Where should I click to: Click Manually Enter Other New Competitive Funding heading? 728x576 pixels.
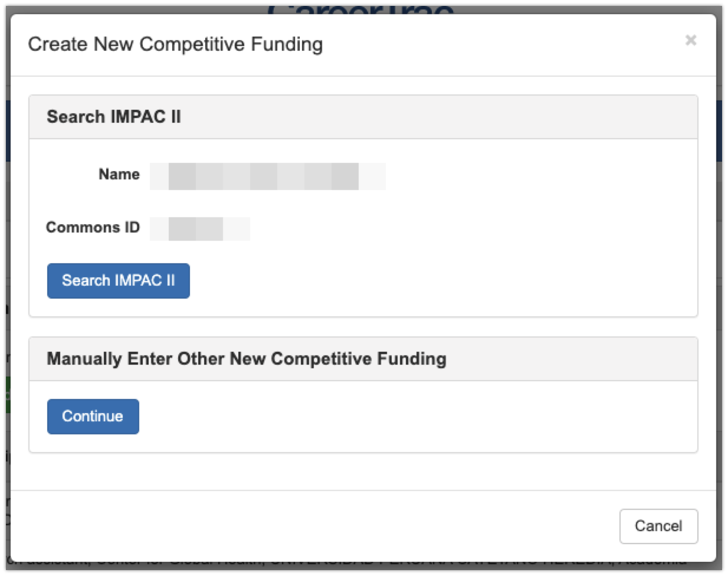(x=247, y=359)
